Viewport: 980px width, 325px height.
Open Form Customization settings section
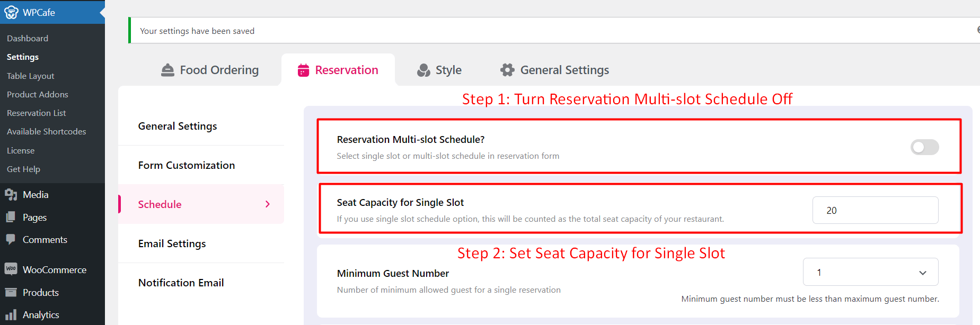pyautogui.click(x=187, y=165)
